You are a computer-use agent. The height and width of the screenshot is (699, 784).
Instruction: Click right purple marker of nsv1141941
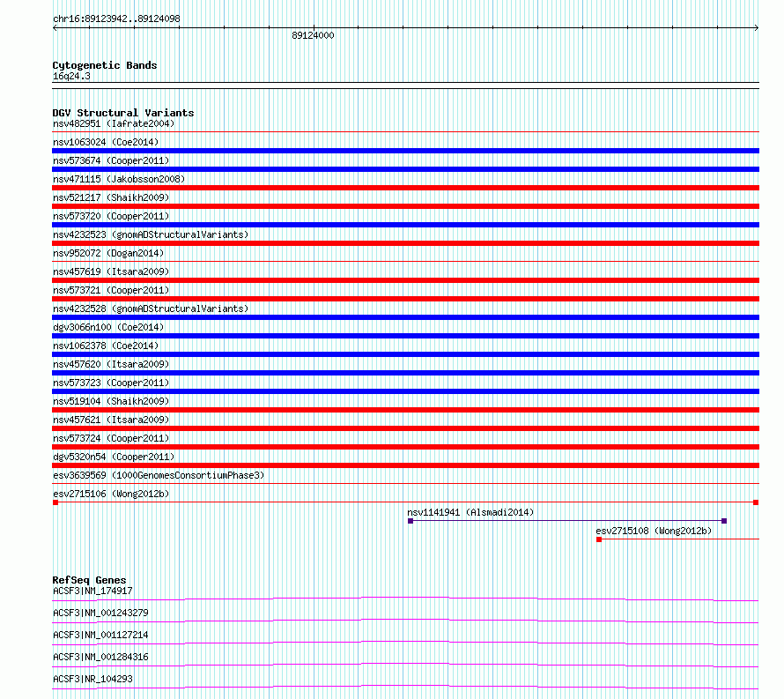pyautogui.click(x=724, y=521)
